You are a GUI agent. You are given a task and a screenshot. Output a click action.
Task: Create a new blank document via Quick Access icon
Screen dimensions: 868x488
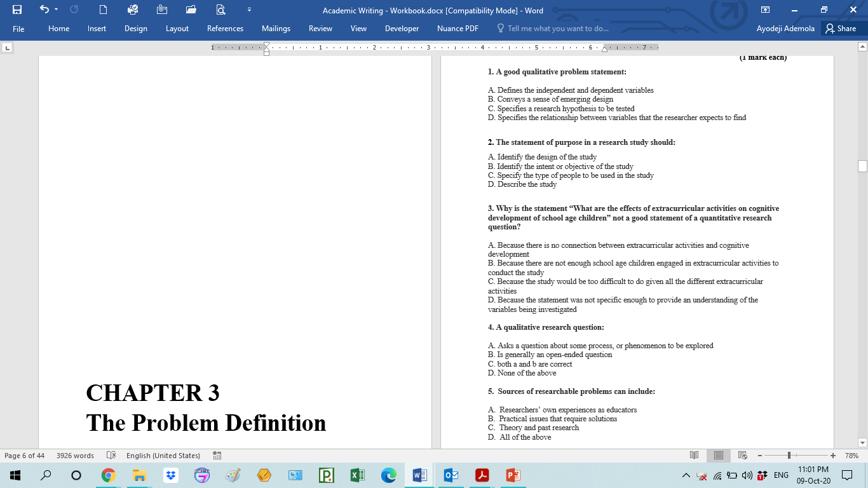(x=103, y=10)
